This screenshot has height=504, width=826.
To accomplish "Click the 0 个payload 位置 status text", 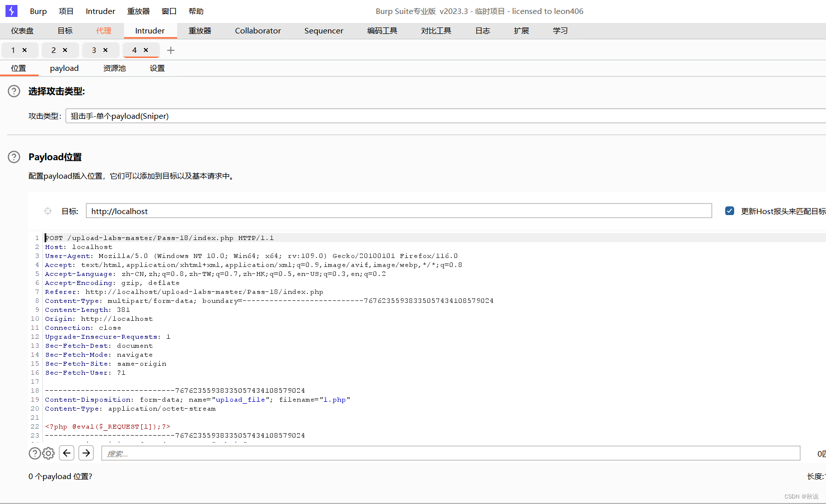I will click(60, 477).
